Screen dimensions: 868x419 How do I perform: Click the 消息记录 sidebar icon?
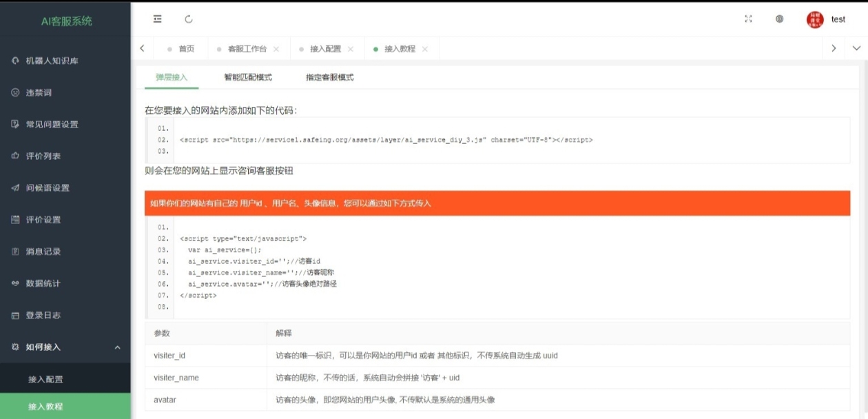point(15,252)
